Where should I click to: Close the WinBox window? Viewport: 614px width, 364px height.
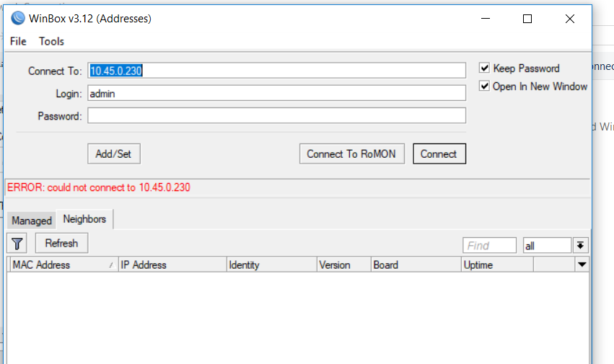tap(570, 19)
